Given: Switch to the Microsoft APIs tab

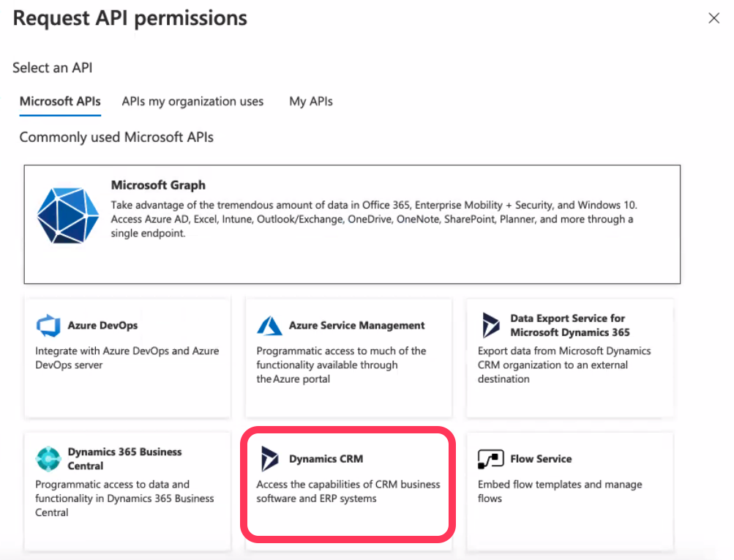Looking at the screenshot, I should (x=60, y=101).
